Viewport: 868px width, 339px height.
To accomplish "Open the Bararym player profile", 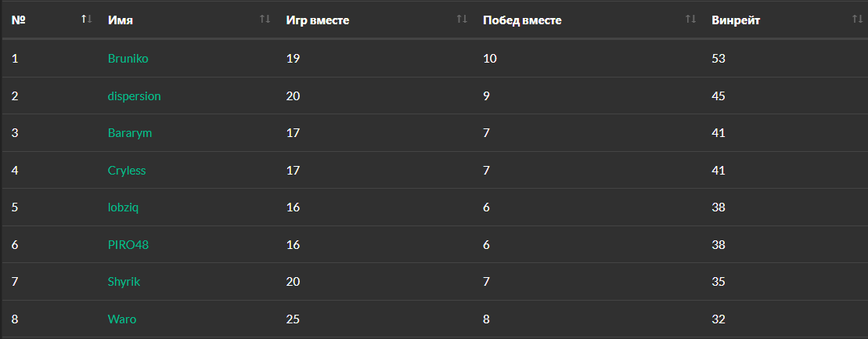I will click(x=129, y=133).
